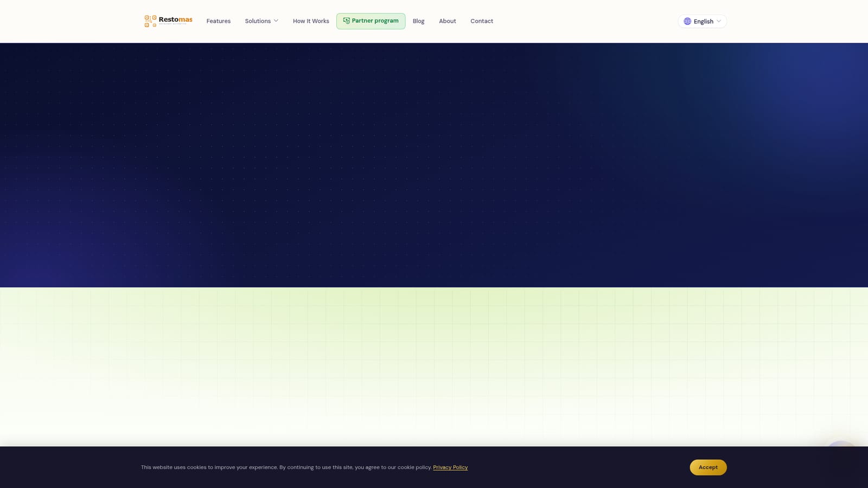Open the Partner program page
Image resolution: width=868 pixels, height=488 pixels.
(x=371, y=21)
